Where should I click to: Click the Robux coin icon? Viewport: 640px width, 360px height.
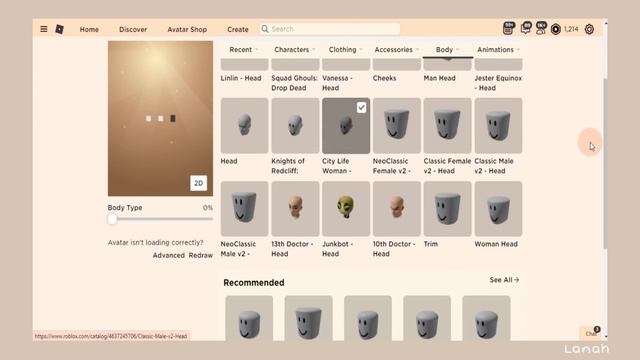pos(556,29)
